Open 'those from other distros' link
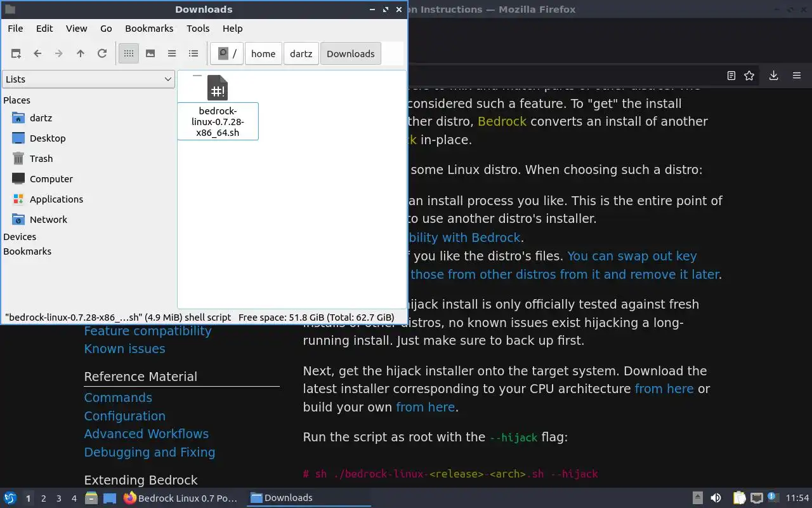The width and height of the screenshot is (812, 508). 565,274
